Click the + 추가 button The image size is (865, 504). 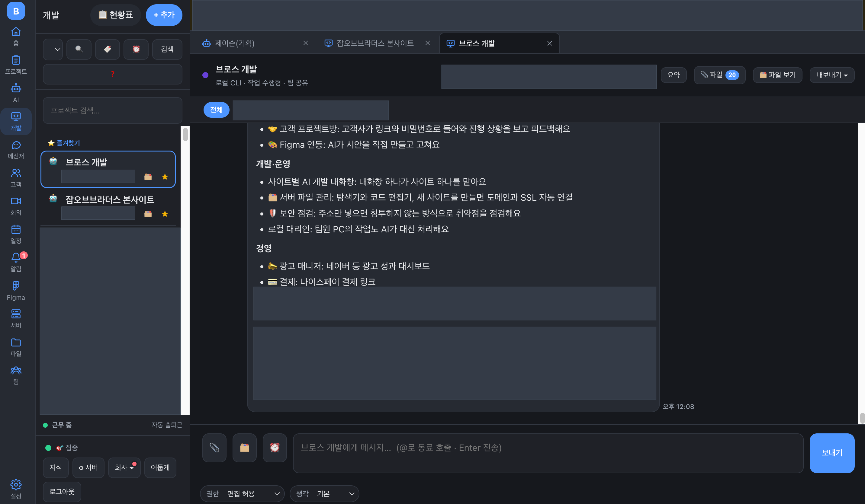coord(164,15)
